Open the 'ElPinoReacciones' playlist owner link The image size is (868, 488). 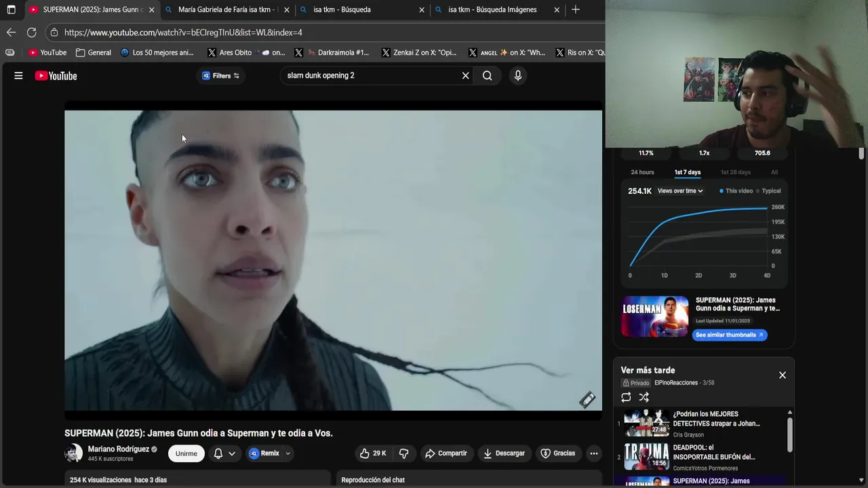[x=675, y=383]
